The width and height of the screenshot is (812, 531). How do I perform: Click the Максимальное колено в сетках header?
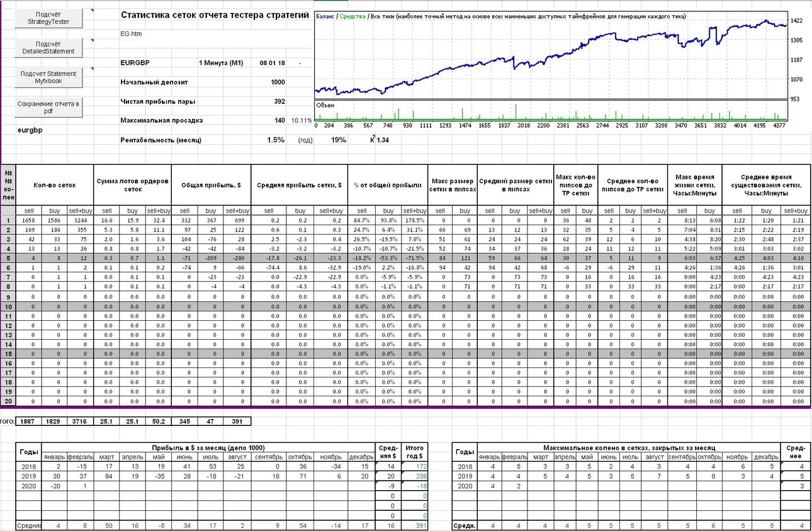(629, 447)
